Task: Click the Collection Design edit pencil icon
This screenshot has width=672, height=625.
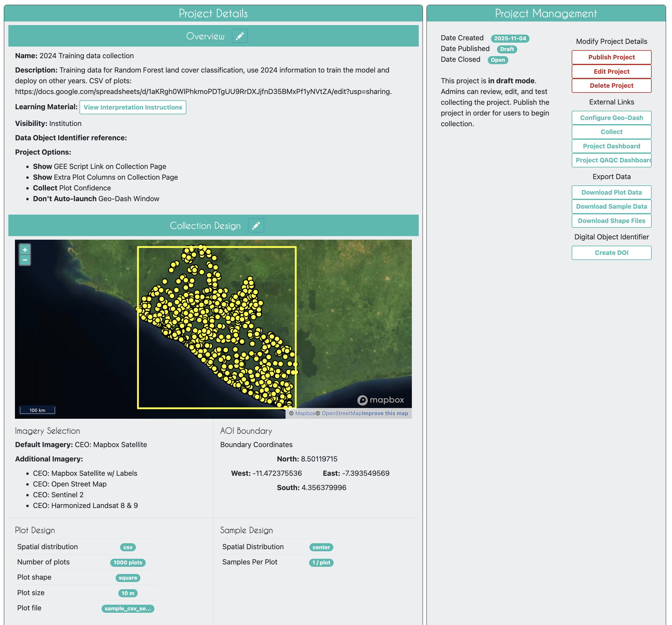Action: pyautogui.click(x=256, y=226)
